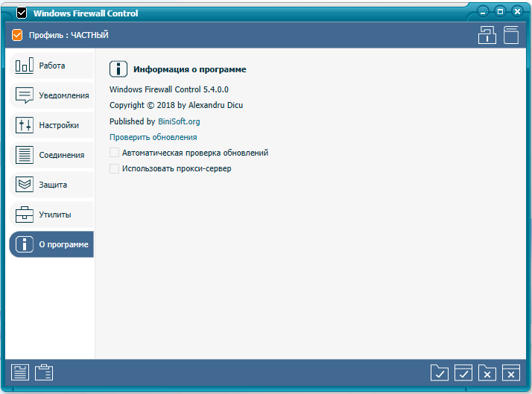Close the Windows Firewall Control window
The height and width of the screenshot is (394, 532).
coord(517,12)
